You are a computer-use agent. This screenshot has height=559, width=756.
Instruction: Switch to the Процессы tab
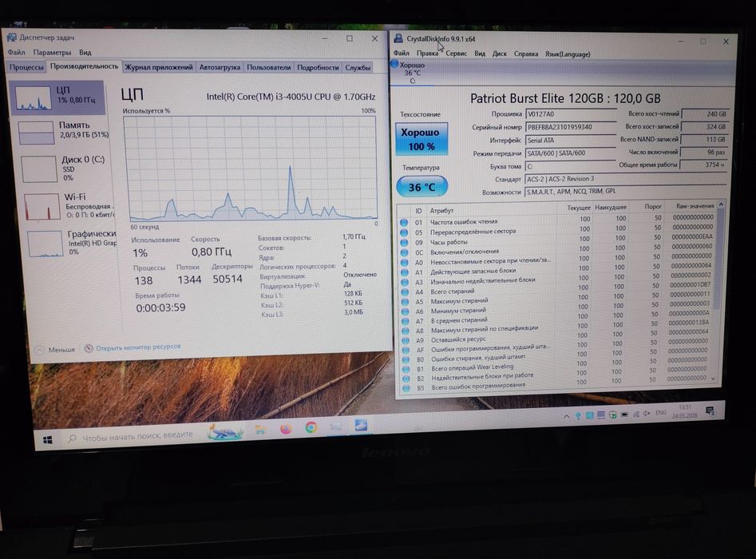coord(26,67)
